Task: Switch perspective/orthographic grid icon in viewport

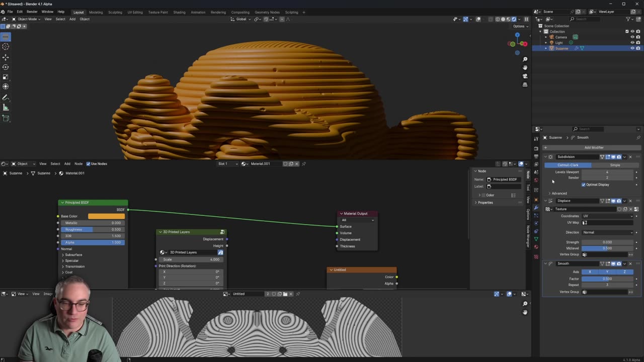Action: click(x=525, y=84)
